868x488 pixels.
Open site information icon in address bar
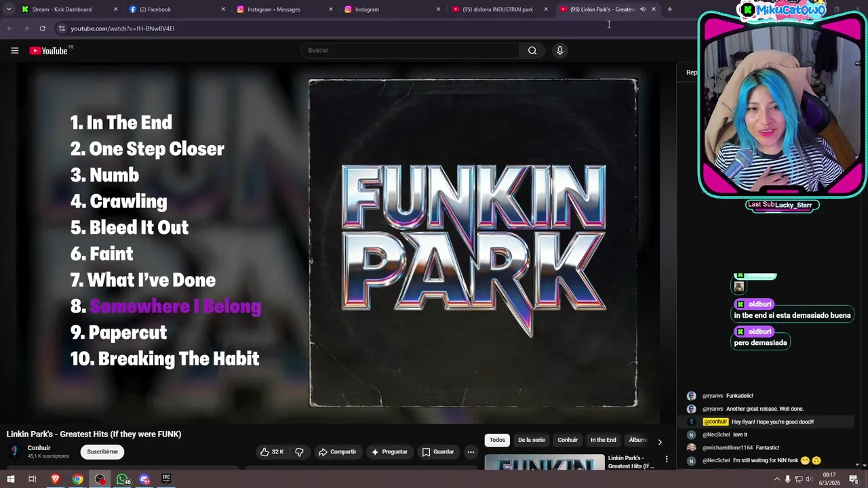click(61, 28)
